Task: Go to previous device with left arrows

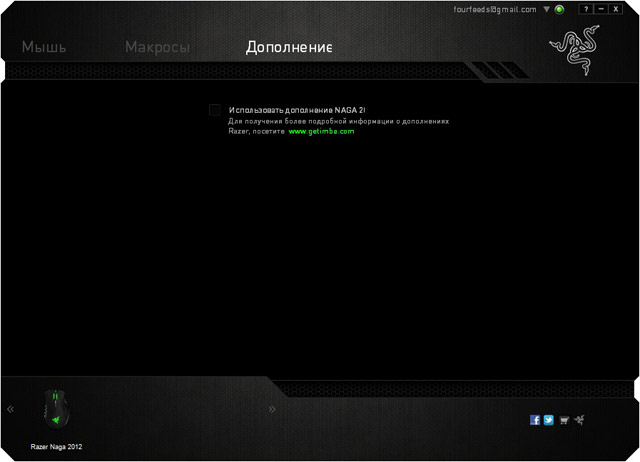Action: tap(10, 409)
